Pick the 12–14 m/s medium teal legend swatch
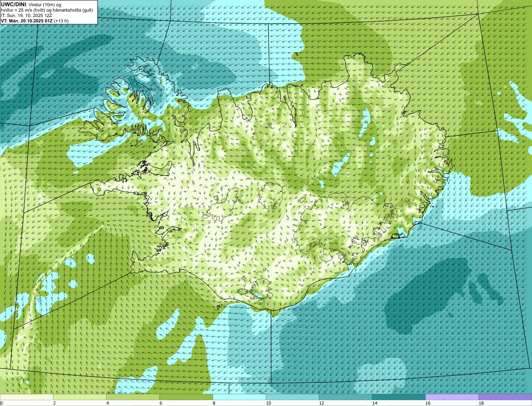The width and height of the screenshot is (532, 406). coord(346,397)
